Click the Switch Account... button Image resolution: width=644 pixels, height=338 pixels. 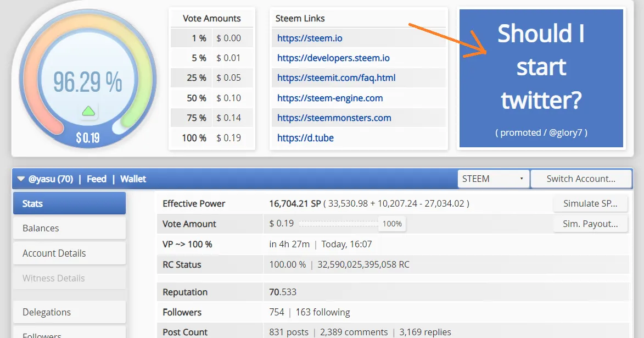click(x=581, y=179)
